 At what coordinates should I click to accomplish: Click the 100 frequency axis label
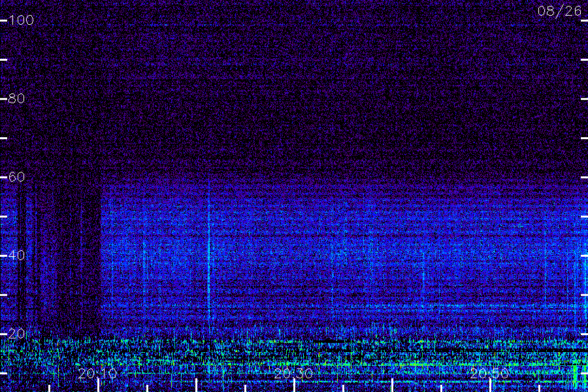[22, 20]
